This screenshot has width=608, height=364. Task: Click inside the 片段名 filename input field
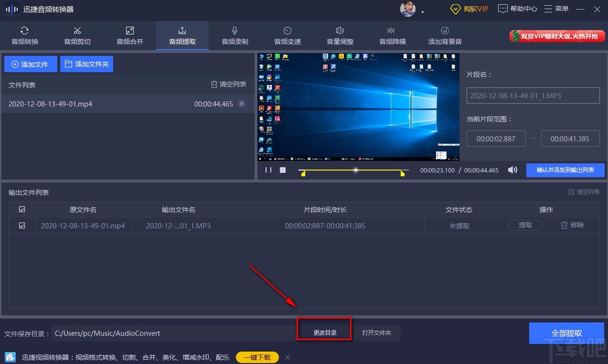tap(533, 96)
